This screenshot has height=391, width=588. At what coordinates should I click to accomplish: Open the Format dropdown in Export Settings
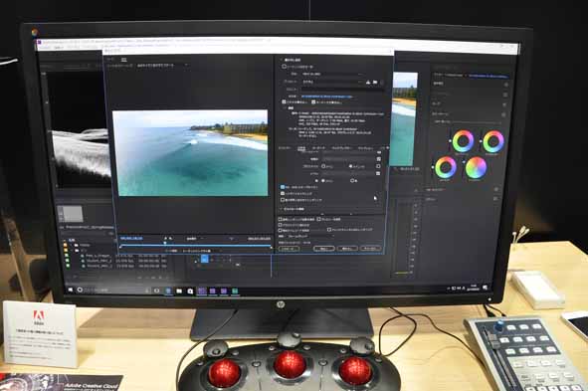click(x=332, y=75)
